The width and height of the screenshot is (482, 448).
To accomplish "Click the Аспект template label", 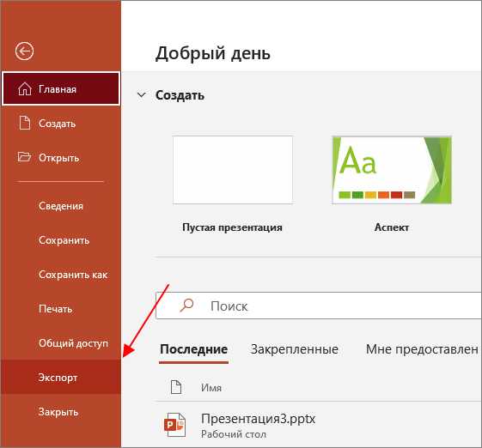I will click(392, 227).
